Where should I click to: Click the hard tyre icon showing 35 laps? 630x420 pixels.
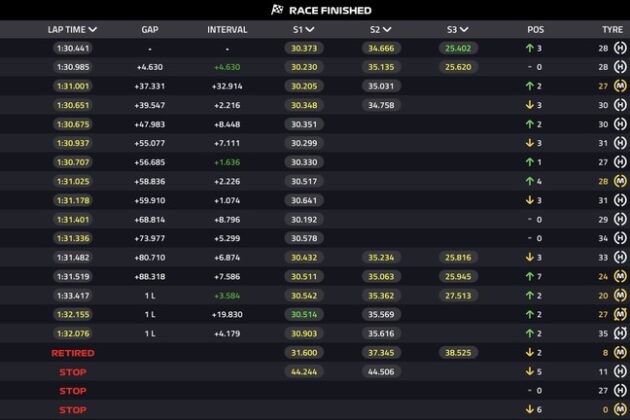click(620, 333)
